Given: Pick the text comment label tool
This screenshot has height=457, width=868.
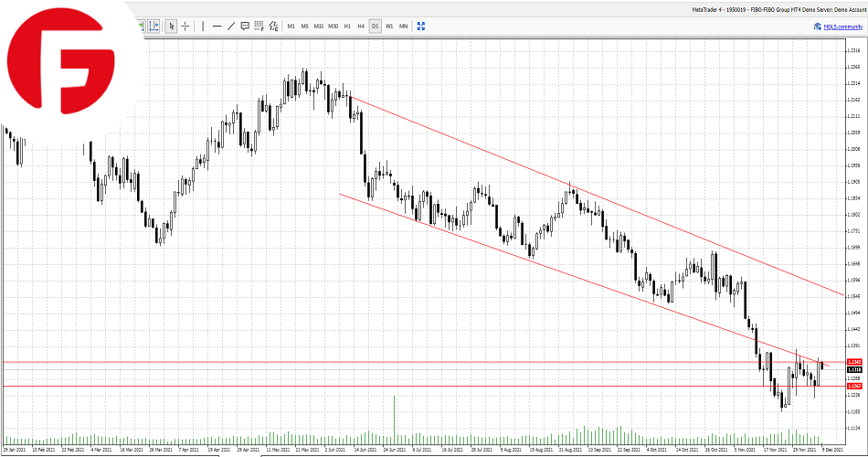Looking at the screenshot, I should (245, 27).
